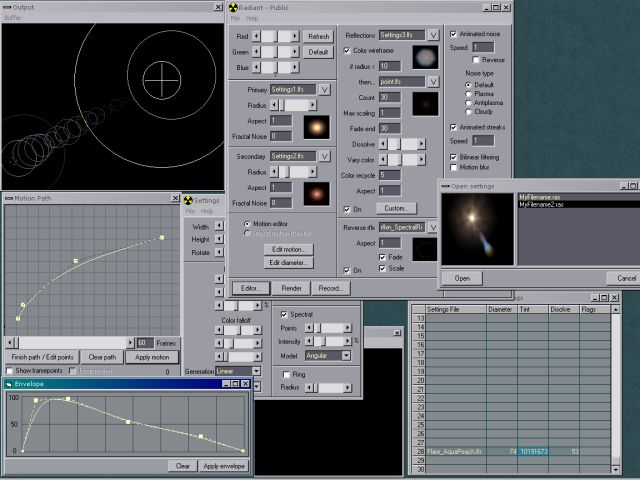
Task: Open the Generation Linear dropdown
Action: (x=256, y=371)
